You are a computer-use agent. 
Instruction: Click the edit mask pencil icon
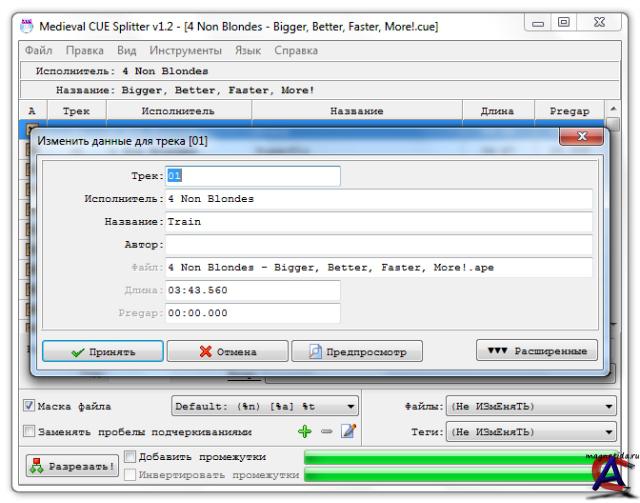[345, 432]
